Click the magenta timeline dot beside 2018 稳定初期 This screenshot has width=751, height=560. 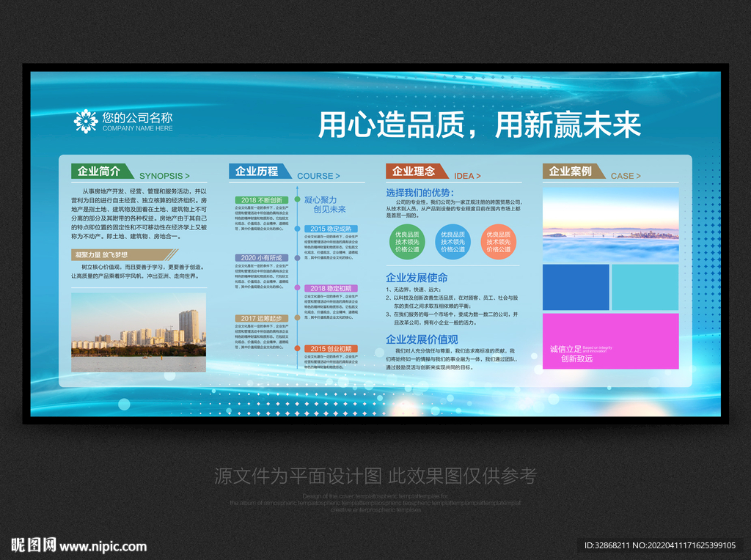coord(297,287)
